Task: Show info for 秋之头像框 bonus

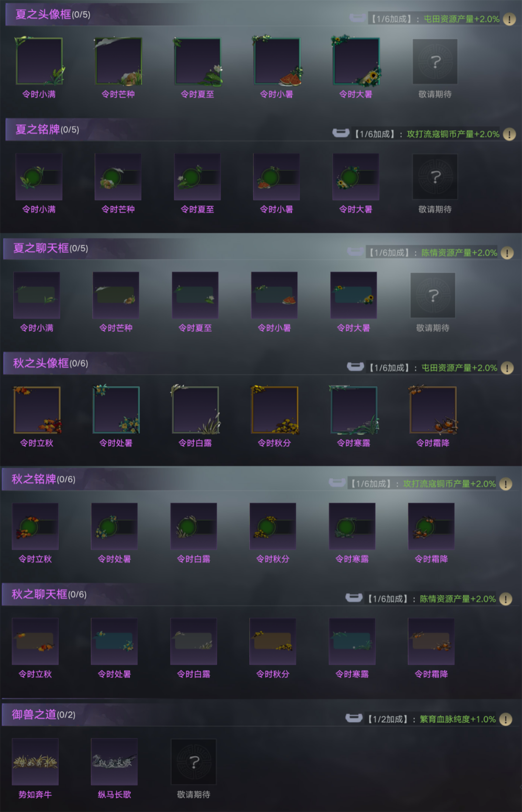Action: (x=507, y=368)
